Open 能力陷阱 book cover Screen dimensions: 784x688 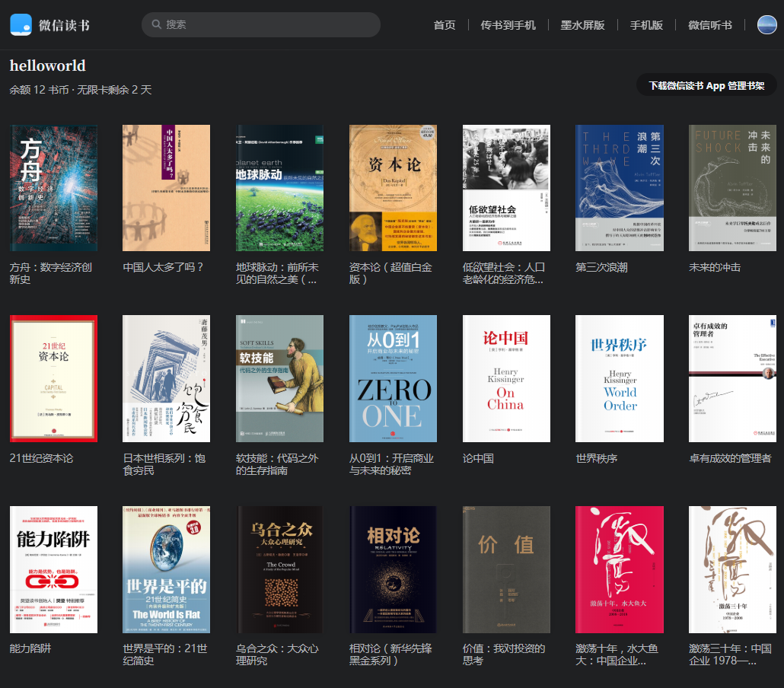pyautogui.click(x=53, y=569)
